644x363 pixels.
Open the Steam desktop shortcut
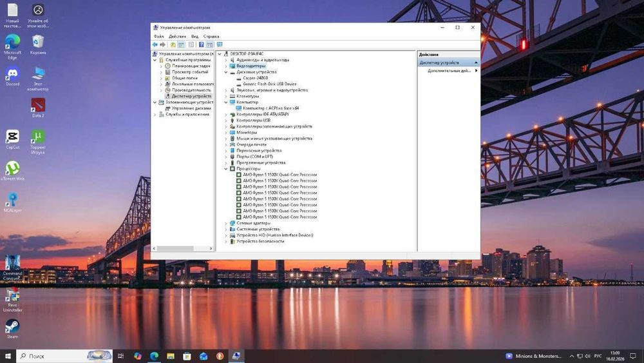[12, 326]
